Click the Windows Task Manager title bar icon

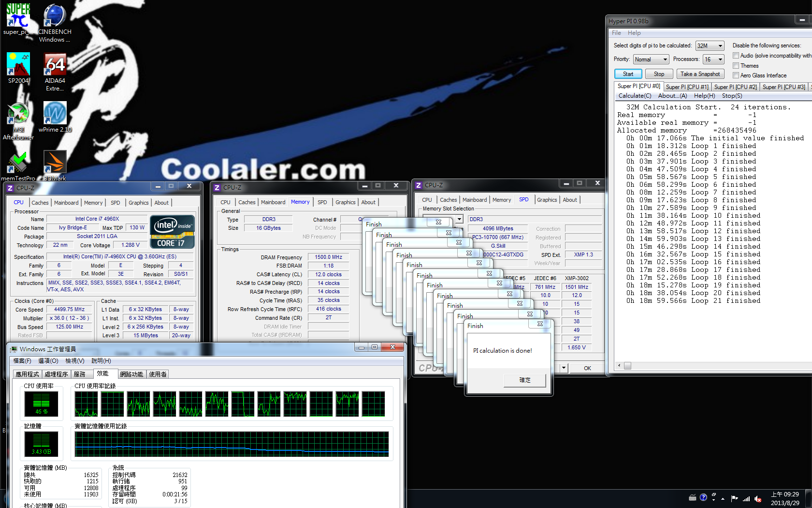click(13, 349)
